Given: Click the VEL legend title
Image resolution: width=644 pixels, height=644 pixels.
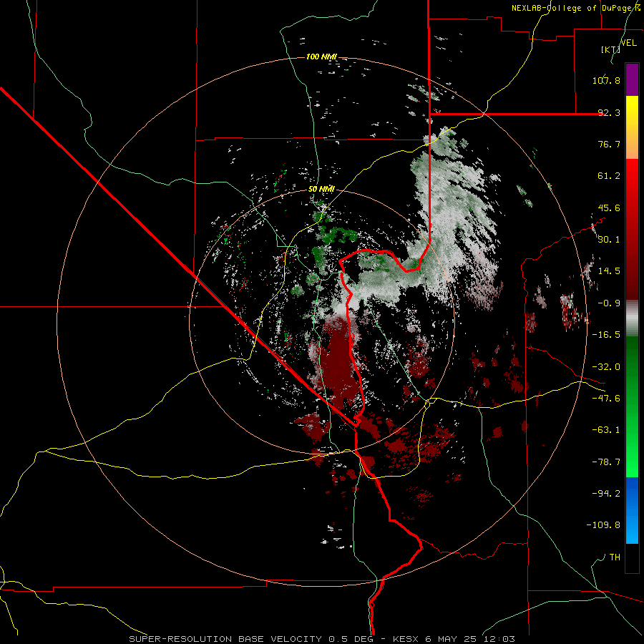Looking at the screenshot, I should (628, 43).
